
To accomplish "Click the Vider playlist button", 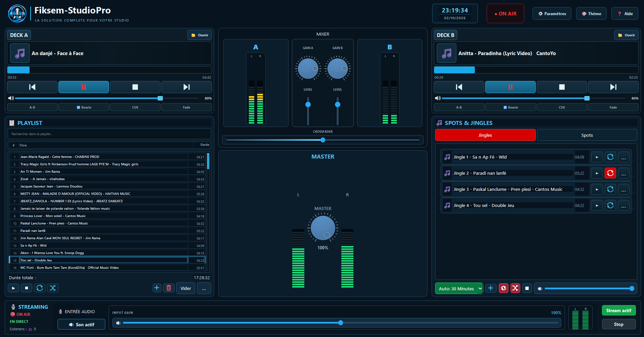I will [x=186, y=288].
